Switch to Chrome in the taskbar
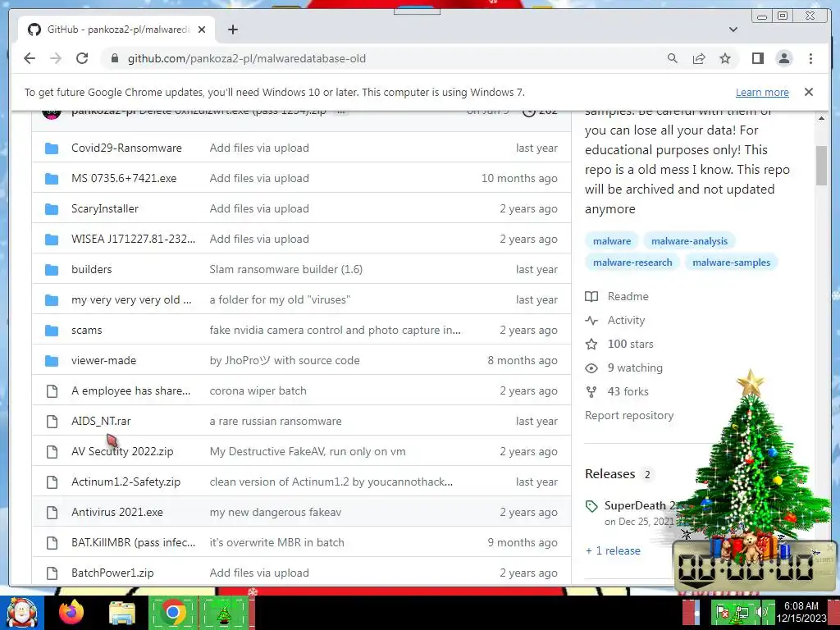Screen dimensions: 840x630 click(172, 612)
